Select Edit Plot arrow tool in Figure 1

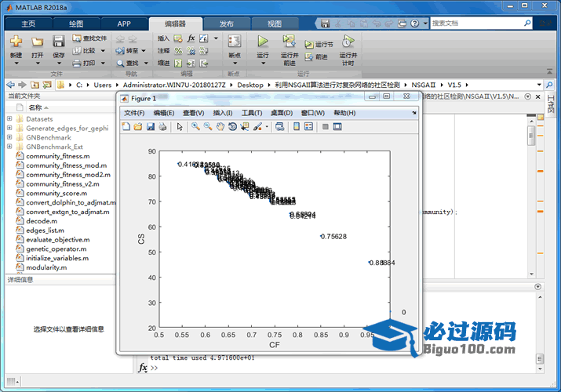click(x=180, y=126)
